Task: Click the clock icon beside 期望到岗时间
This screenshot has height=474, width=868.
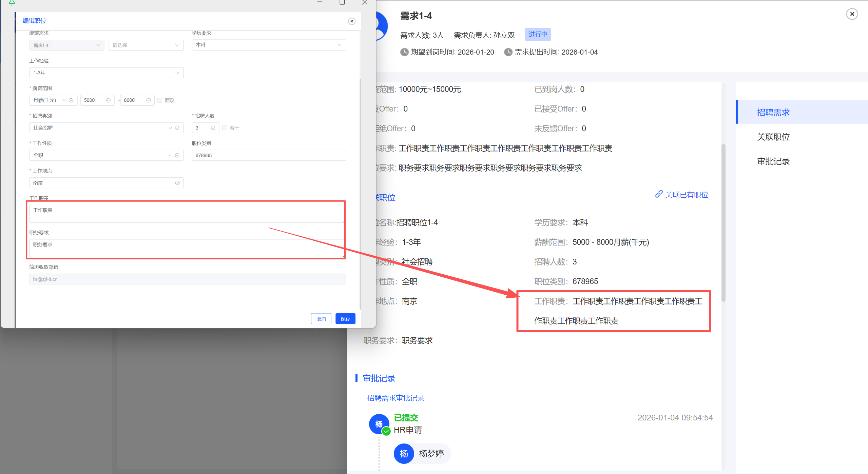Action: point(404,52)
